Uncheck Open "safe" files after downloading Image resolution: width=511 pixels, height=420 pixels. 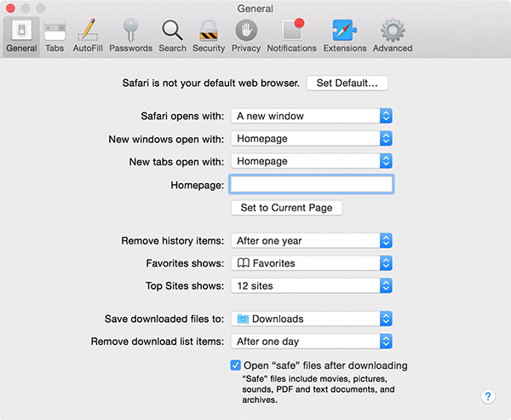coord(236,365)
